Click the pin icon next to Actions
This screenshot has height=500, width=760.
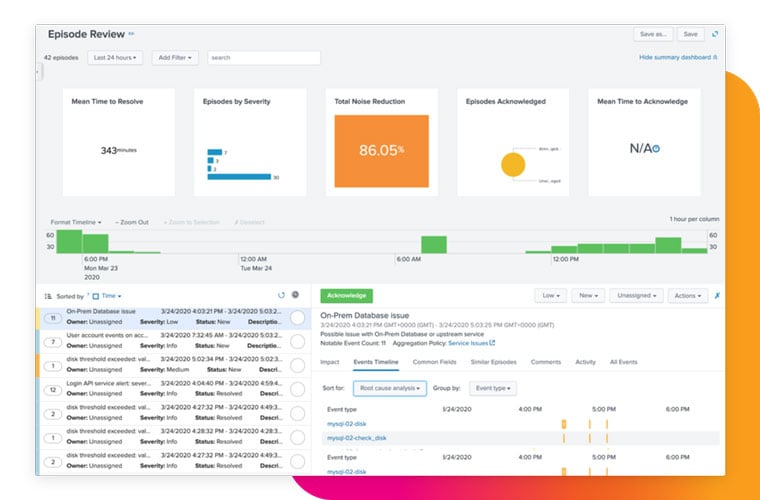718,296
